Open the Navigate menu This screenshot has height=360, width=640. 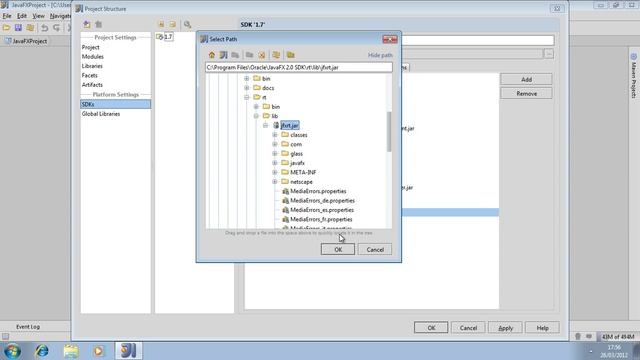click(60, 16)
